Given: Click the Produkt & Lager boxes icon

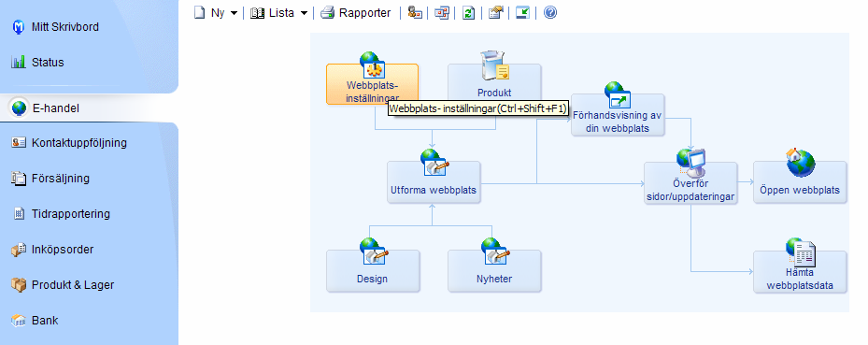Looking at the screenshot, I should [x=19, y=284].
